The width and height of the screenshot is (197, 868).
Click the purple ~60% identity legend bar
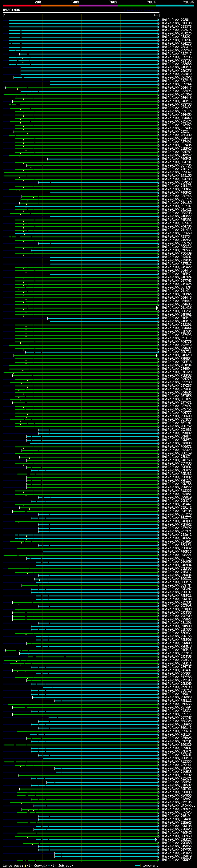(99, 6)
